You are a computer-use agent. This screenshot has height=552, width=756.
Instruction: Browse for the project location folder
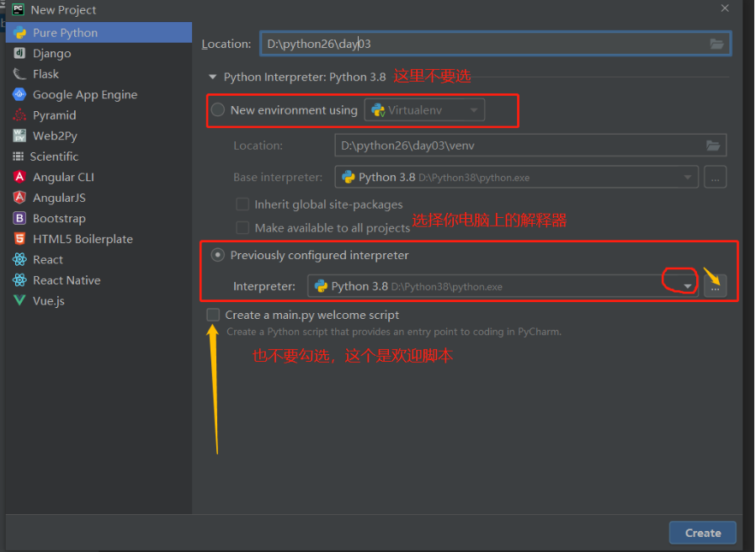[x=717, y=44]
